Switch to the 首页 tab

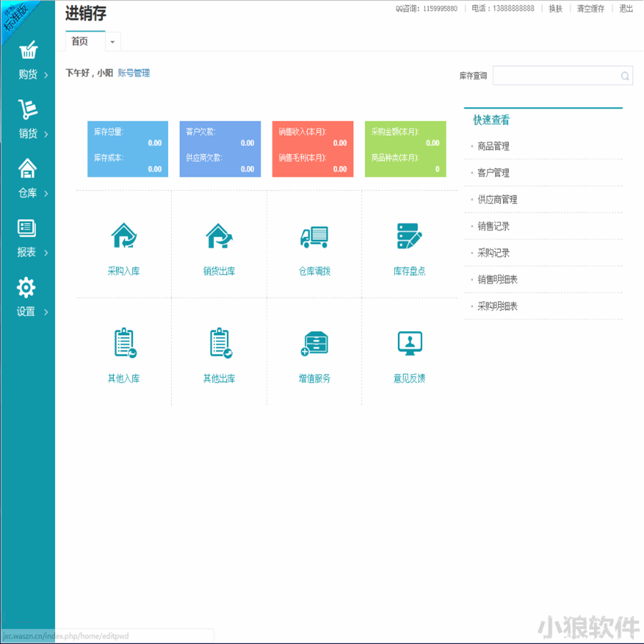[78, 42]
